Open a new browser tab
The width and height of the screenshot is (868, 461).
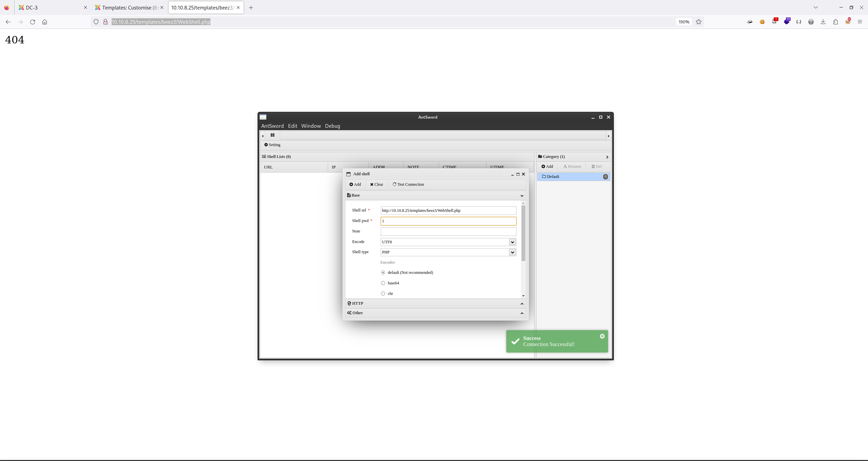[251, 7]
